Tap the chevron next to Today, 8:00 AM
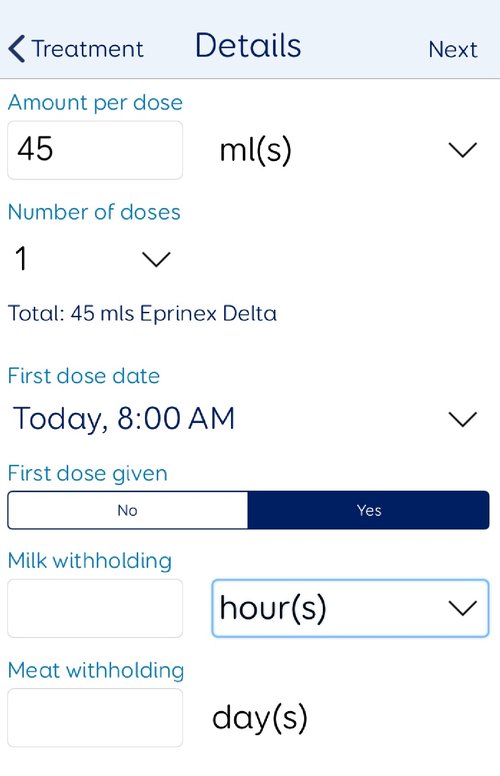Image resolution: width=500 pixels, height=776 pixels. click(462, 419)
